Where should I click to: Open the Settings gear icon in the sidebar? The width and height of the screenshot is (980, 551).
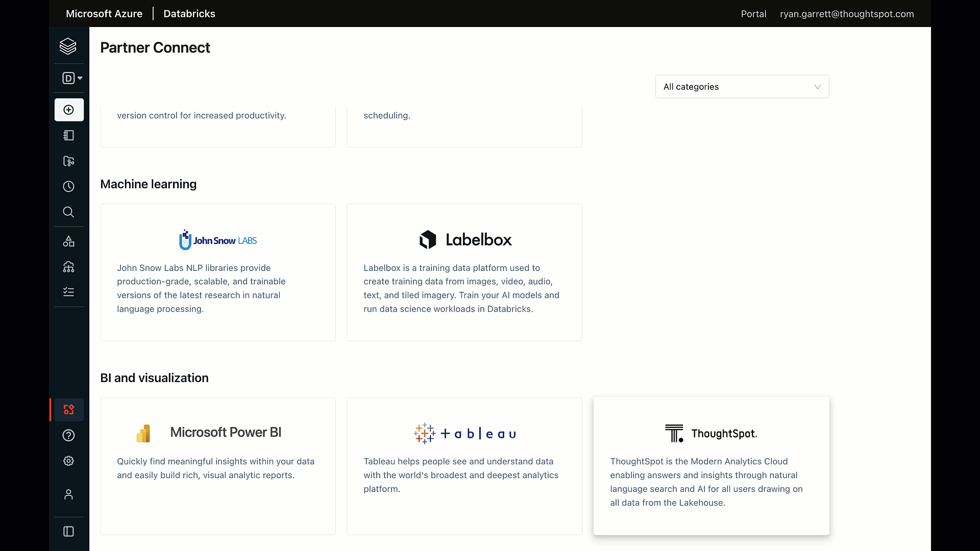[x=69, y=461]
